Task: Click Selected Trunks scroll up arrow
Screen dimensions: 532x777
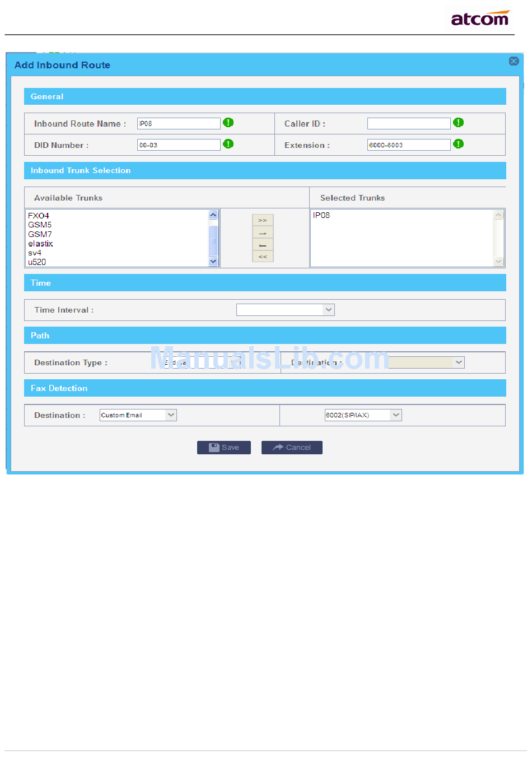Action: pyautogui.click(x=498, y=215)
